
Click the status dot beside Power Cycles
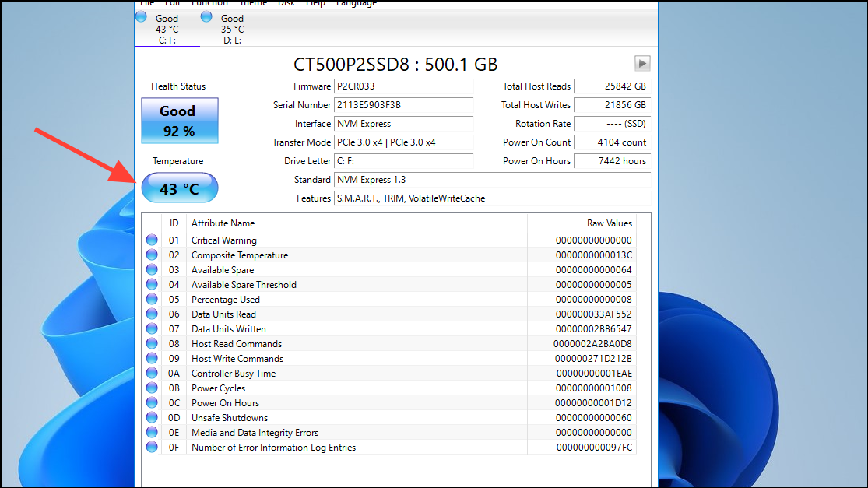coord(152,388)
